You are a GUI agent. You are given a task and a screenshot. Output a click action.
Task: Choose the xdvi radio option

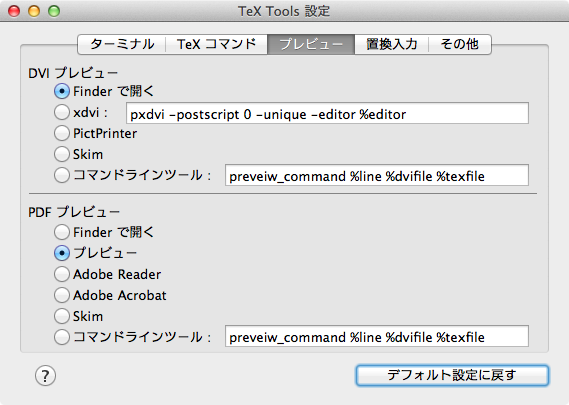click(62, 112)
